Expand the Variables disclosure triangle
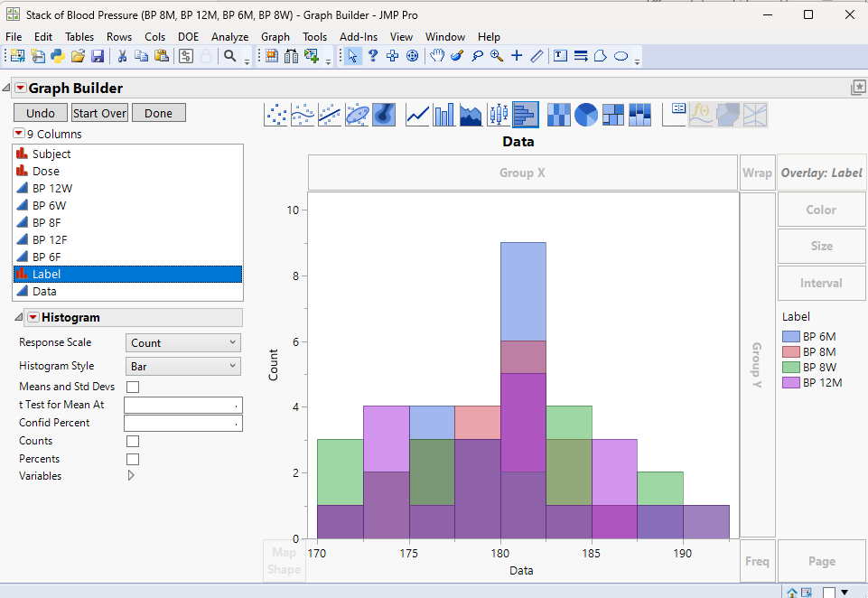The height and width of the screenshot is (598, 868). [x=131, y=476]
